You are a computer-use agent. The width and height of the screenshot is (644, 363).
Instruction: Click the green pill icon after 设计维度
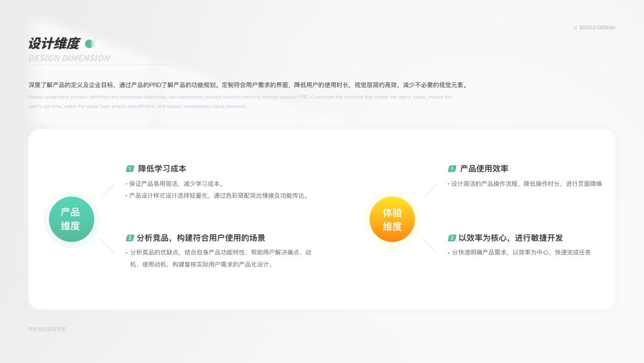tap(91, 44)
